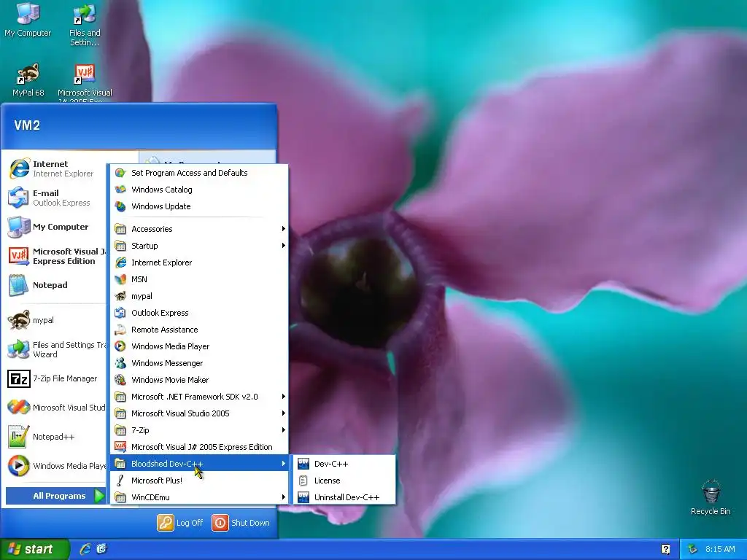Click the Windows Update globe icon
This screenshot has height=560, width=747.
pos(120,206)
